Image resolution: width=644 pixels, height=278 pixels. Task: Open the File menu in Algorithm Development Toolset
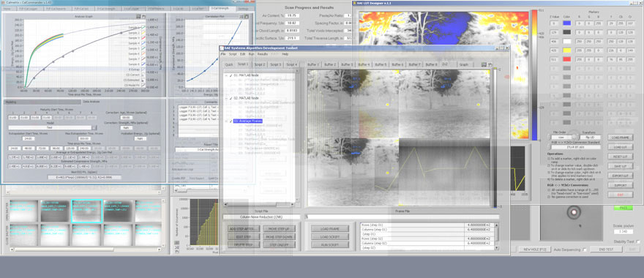point(223,54)
